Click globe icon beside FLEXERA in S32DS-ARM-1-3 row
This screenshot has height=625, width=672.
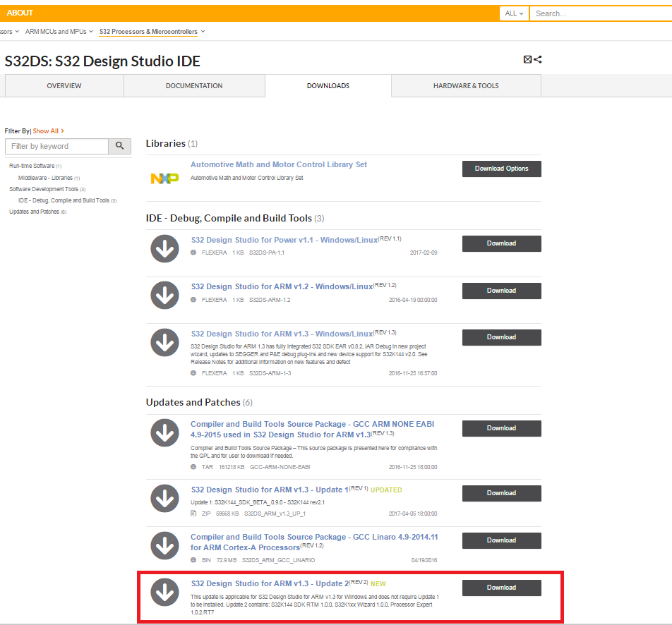tap(193, 373)
